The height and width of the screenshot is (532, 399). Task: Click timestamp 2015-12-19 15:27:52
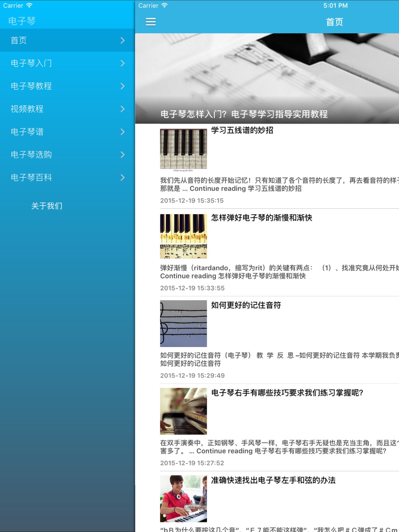[192, 463]
